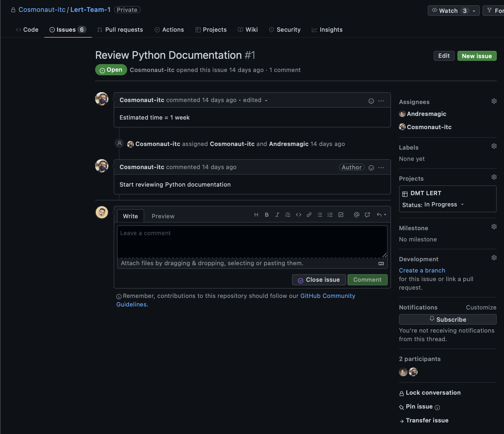
Task: Open the Insights tab
Action: 327,30
